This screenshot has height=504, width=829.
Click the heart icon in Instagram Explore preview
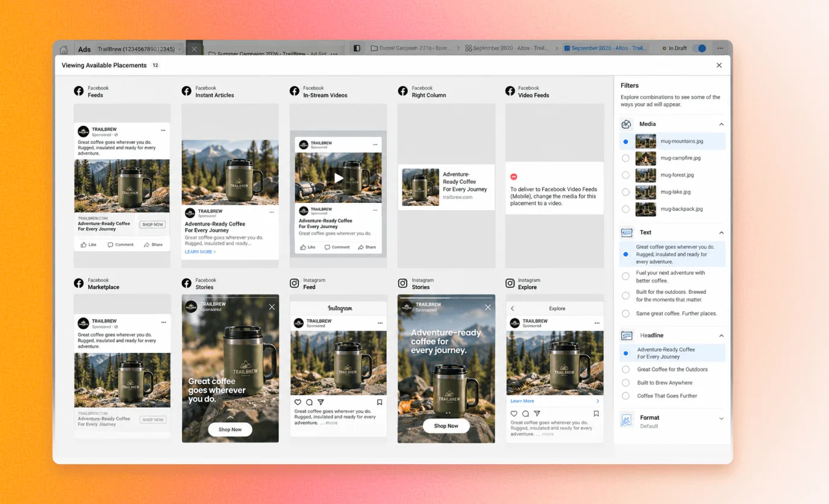[x=514, y=414]
